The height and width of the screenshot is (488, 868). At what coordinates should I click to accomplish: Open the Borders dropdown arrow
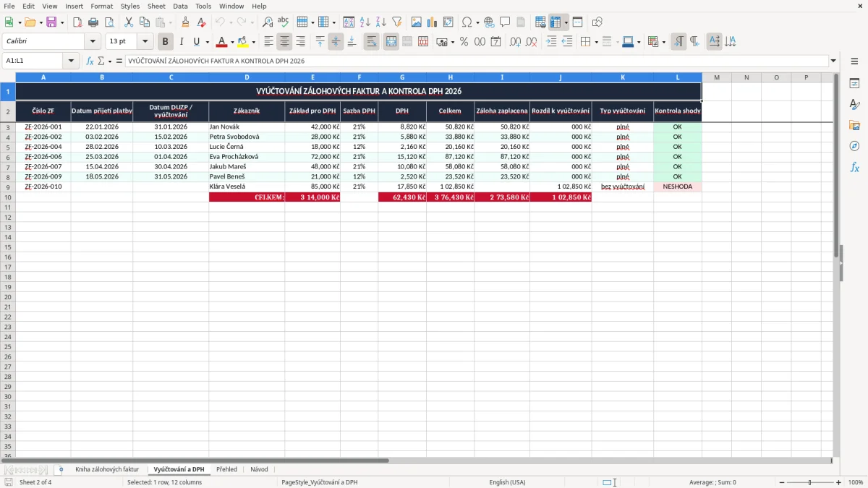597,42
